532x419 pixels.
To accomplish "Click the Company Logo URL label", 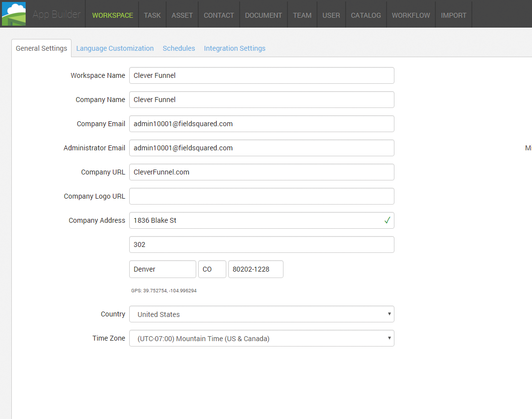I will click(95, 196).
